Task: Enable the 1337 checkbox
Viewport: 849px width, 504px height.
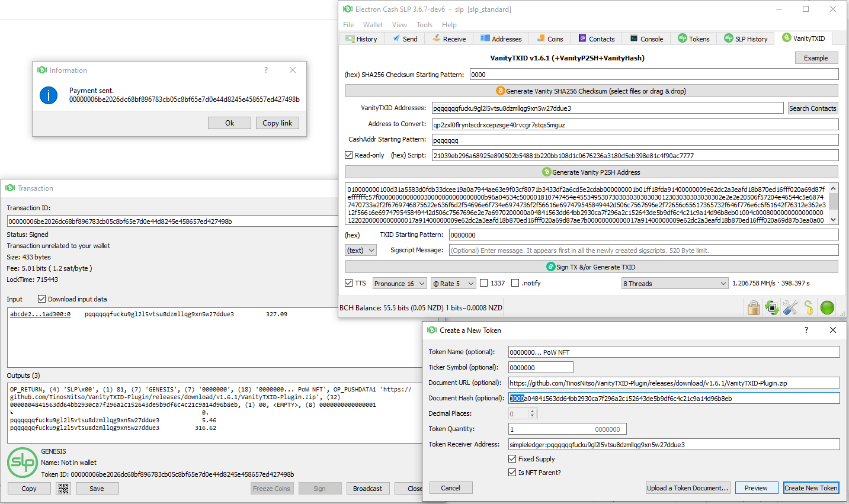Action: click(x=484, y=283)
